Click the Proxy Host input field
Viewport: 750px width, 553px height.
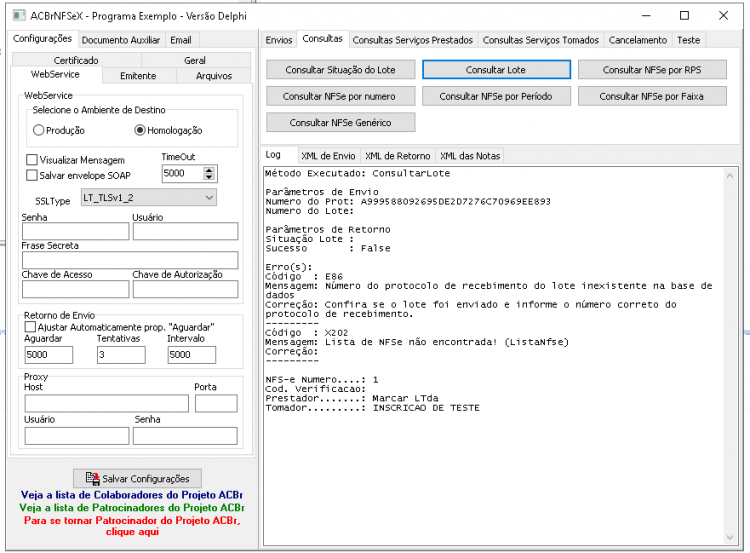[x=107, y=403]
